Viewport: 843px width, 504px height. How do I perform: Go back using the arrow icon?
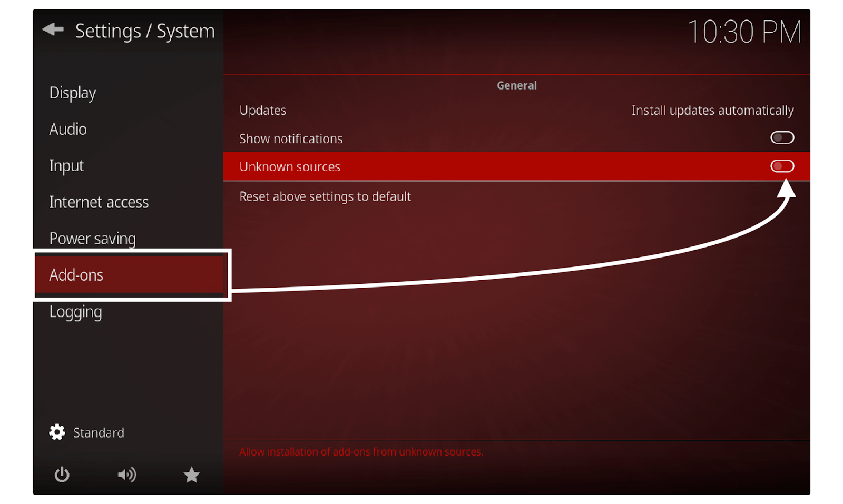click(x=53, y=29)
